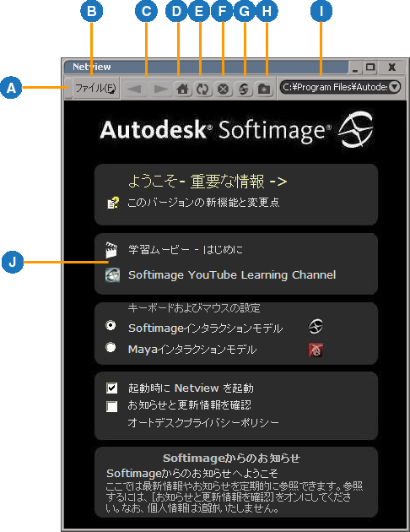
Task: Refresh the page with circular arrows icon
Action: point(203,90)
